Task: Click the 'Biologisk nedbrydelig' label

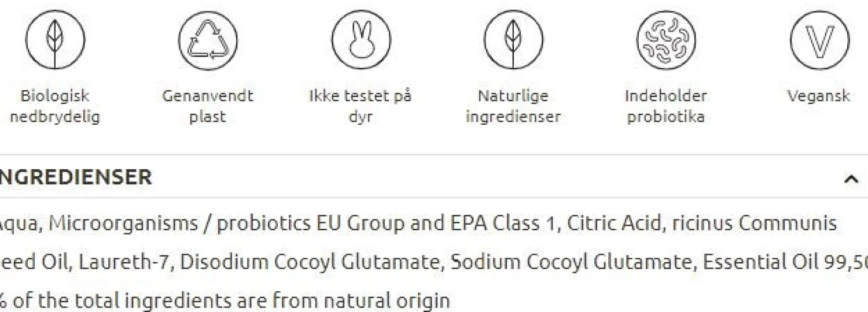Action: tap(55, 106)
